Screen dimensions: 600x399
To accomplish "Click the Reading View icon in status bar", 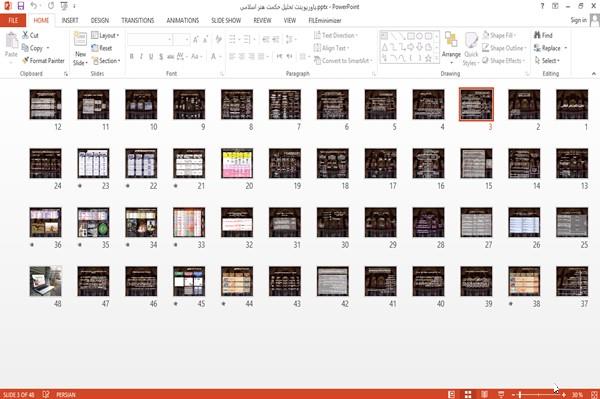I will (484, 394).
